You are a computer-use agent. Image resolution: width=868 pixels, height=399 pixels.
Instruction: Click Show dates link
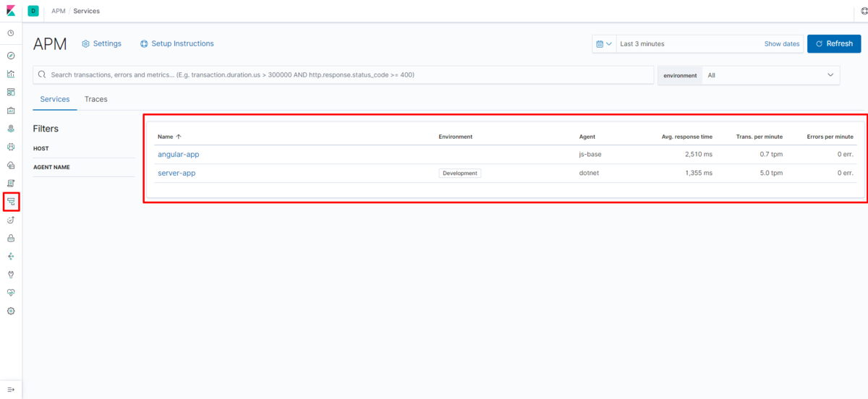782,44
